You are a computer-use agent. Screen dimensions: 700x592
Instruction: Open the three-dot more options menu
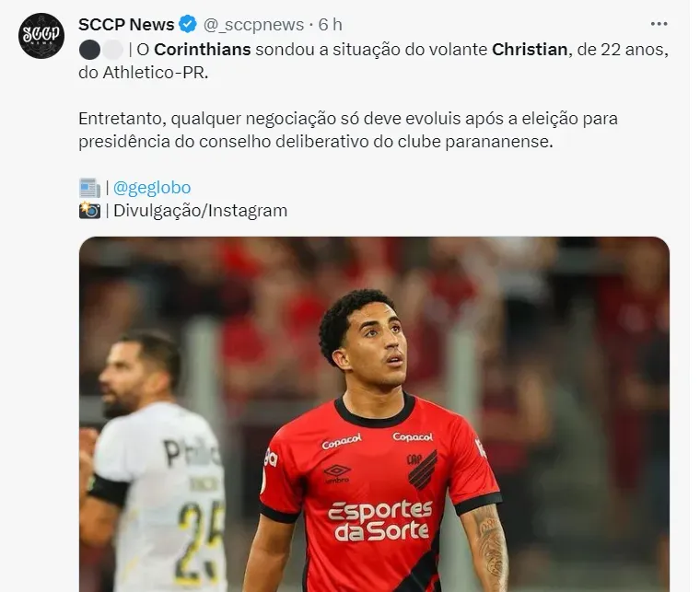click(659, 24)
